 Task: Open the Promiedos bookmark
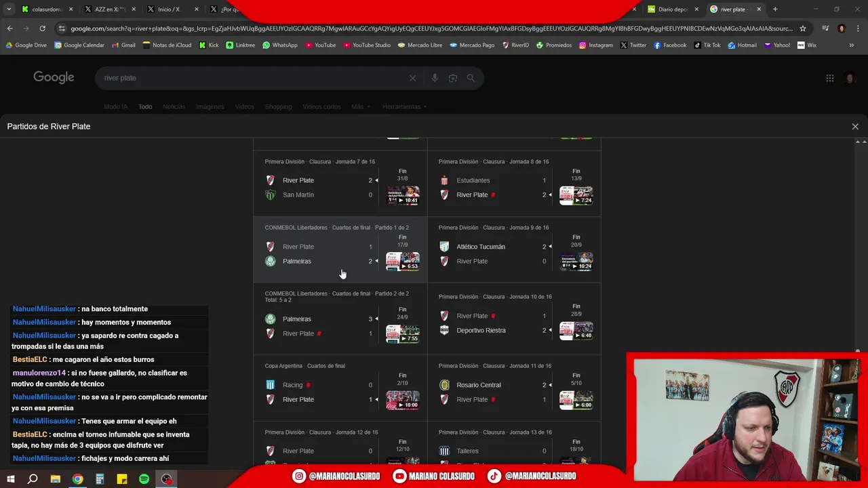[x=554, y=45]
